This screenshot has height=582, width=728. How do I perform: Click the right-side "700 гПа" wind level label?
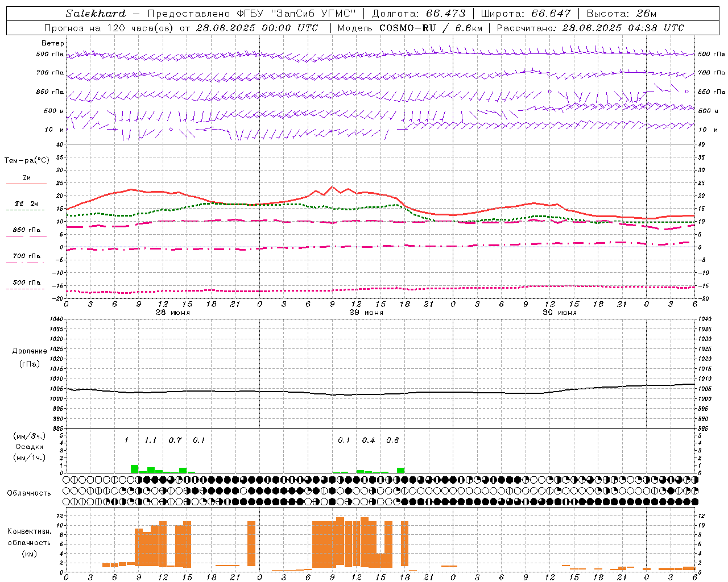point(712,73)
